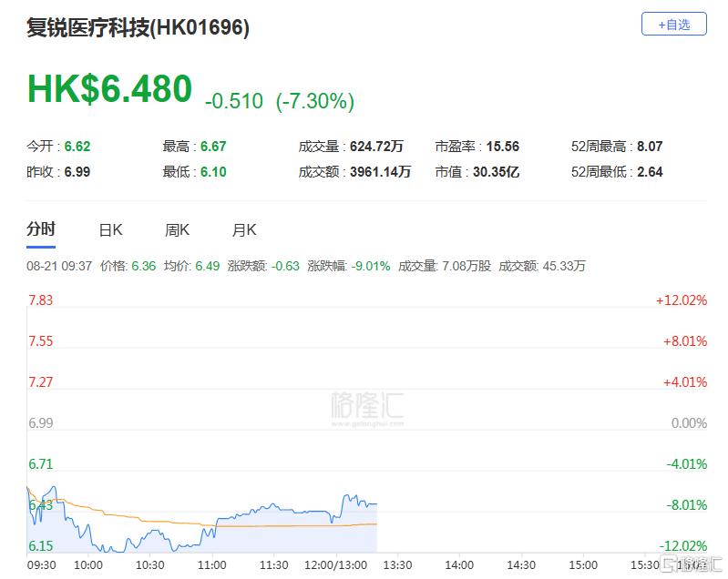Click the stock title 复锐医疗科技(HK01696)

pyautogui.click(x=138, y=27)
